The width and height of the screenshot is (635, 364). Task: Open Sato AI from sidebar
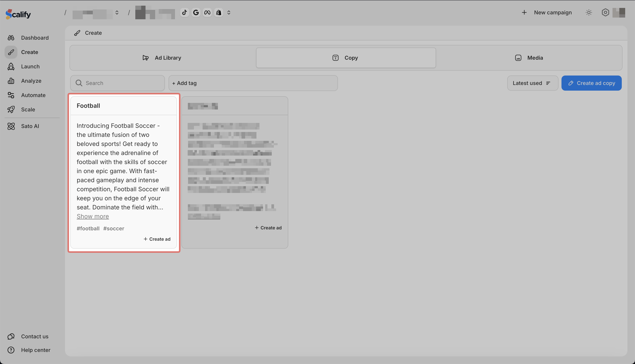30,126
